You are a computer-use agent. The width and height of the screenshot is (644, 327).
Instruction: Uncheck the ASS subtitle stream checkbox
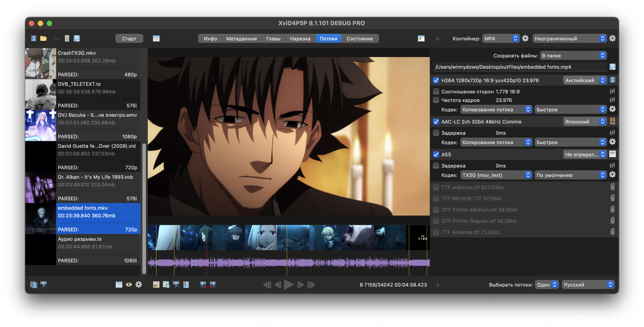[436, 154]
